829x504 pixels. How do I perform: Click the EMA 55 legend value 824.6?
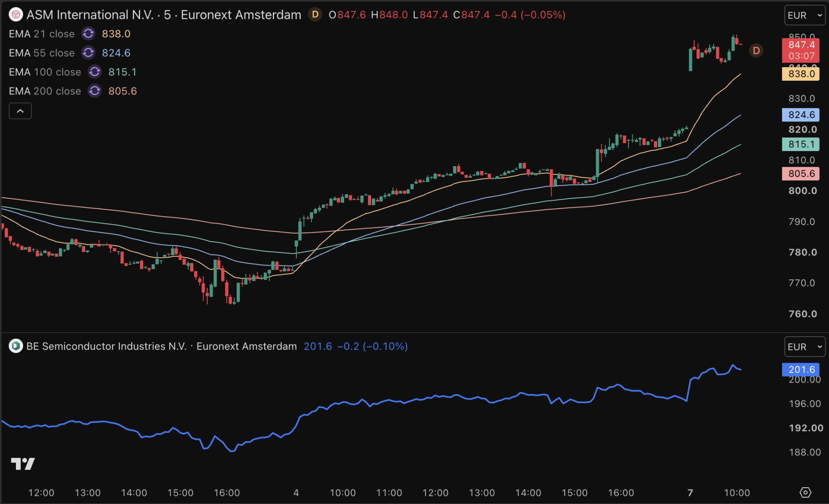[x=116, y=53]
